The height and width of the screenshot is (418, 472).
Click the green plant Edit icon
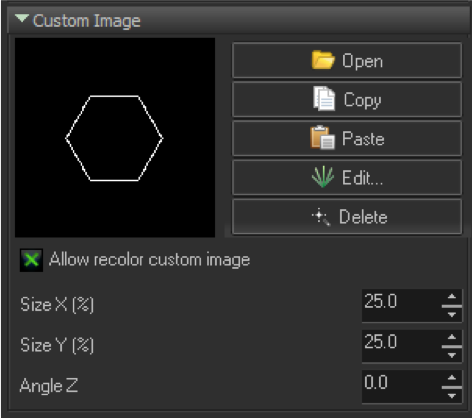click(x=323, y=177)
